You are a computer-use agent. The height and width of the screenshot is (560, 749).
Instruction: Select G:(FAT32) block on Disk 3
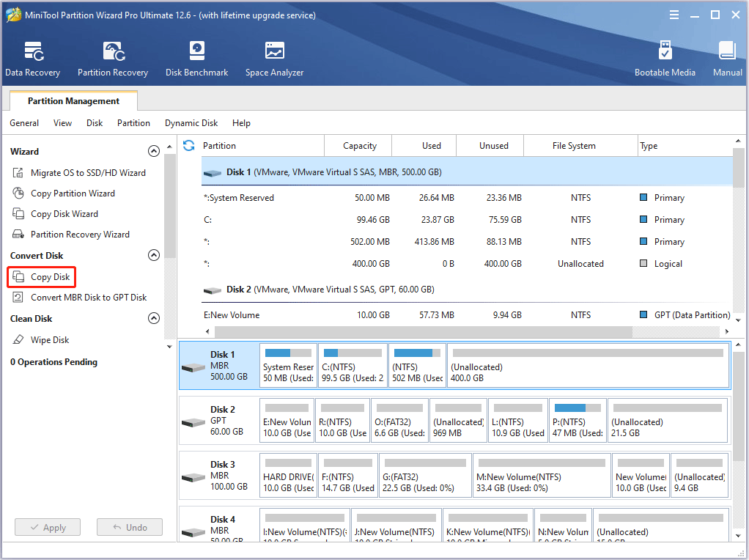click(425, 476)
